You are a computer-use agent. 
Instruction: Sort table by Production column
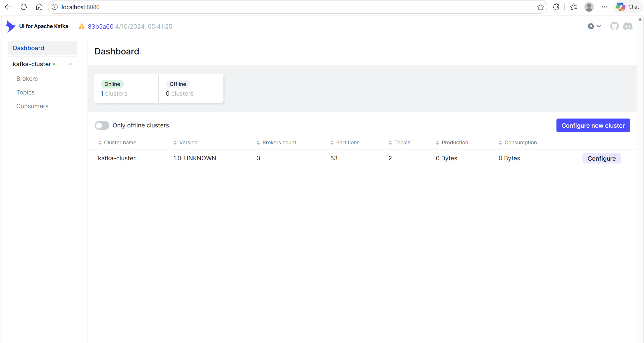(452, 143)
